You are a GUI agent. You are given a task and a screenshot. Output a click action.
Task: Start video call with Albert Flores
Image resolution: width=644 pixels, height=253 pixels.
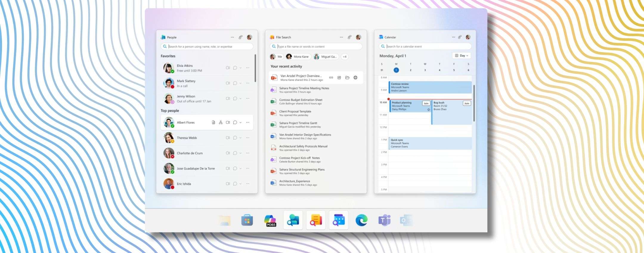point(228,122)
